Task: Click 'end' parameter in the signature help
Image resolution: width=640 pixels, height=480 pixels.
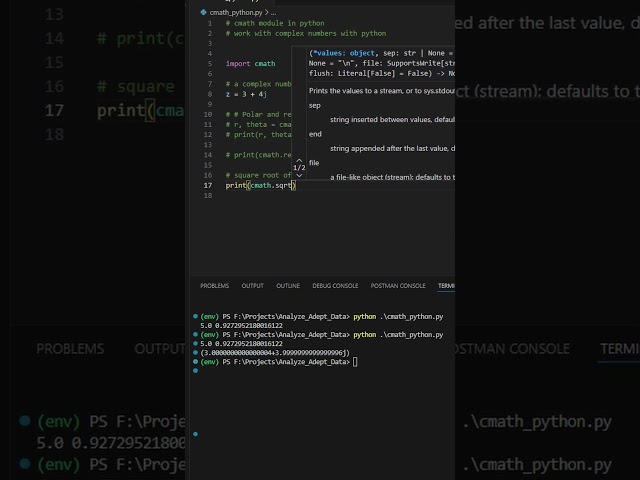Action: [315, 134]
